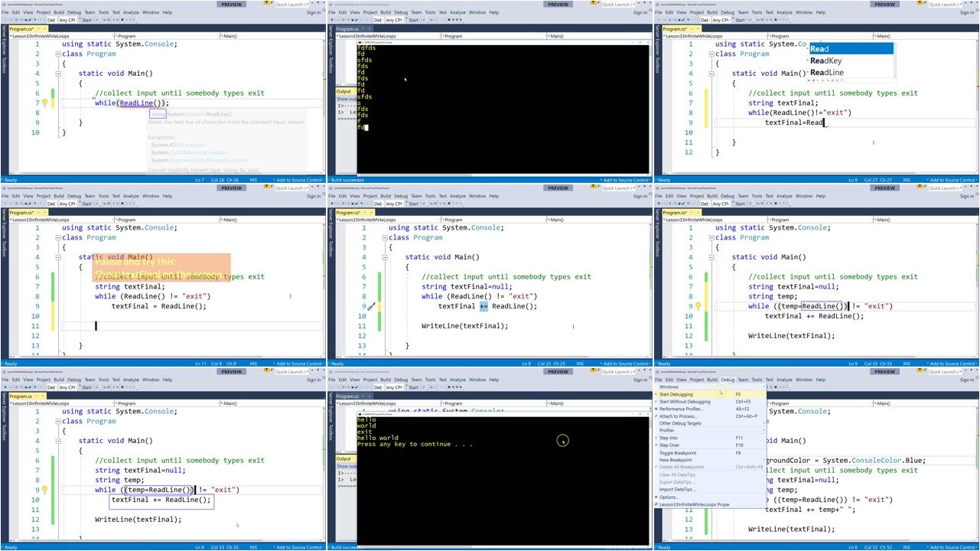Collapse class Program in the ReadLine tooltip frame
980x551 pixels.
point(58,54)
